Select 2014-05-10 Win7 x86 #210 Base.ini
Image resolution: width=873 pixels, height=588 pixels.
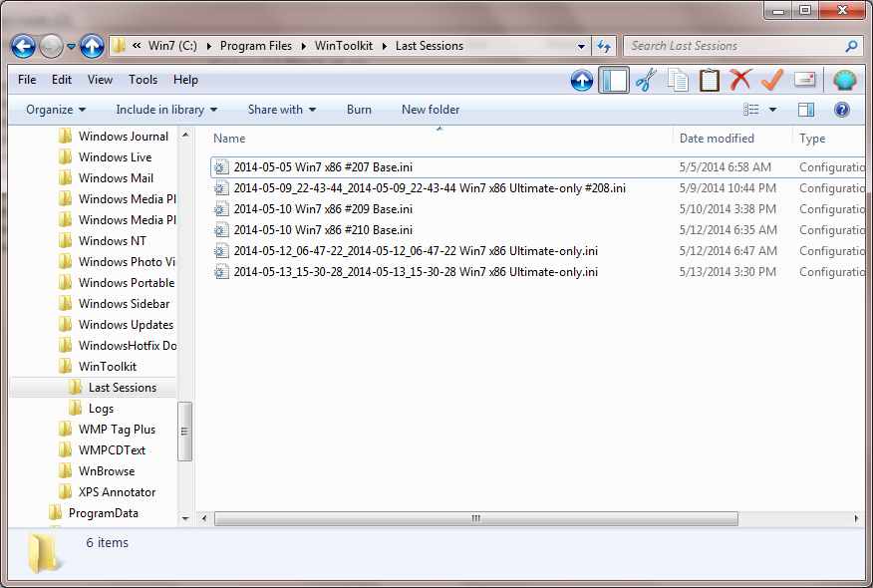pos(323,230)
